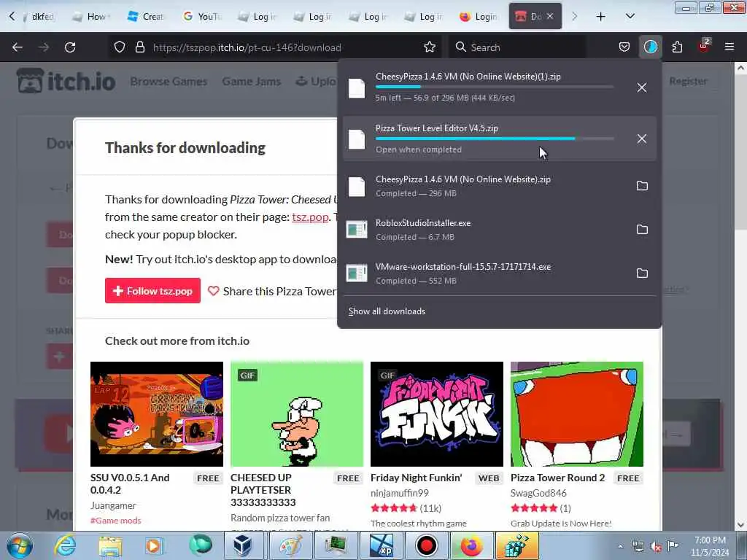Screen dimensions: 747x560
Task: Open the list all tabs dropdown
Action: pyautogui.click(x=630, y=17)
